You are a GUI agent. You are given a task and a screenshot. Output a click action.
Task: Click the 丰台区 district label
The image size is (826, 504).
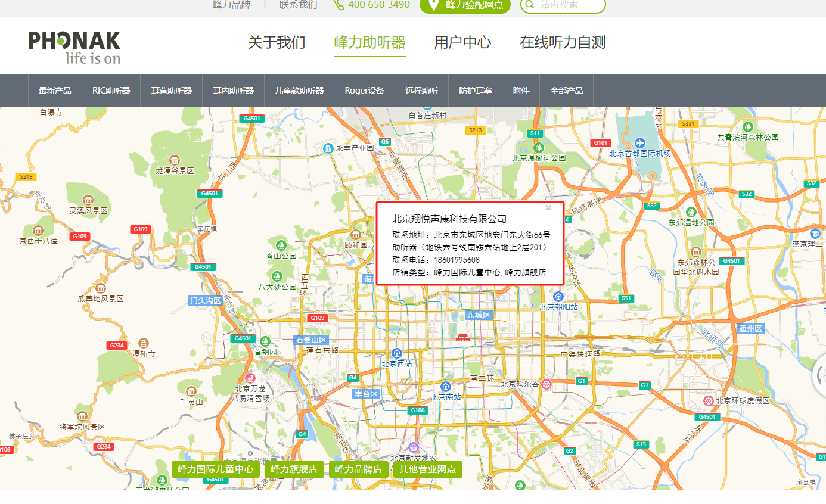[367, 394]
